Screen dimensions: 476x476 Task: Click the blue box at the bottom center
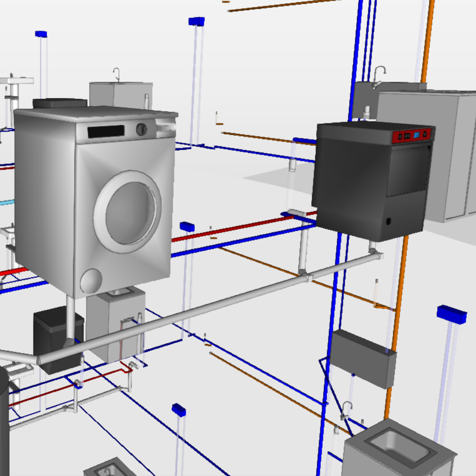coord(178,409)
